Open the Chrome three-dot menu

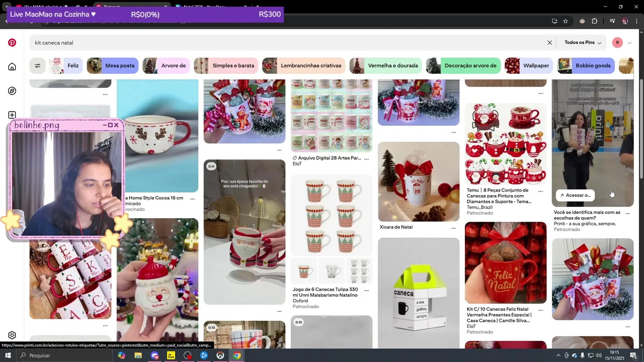636,21
